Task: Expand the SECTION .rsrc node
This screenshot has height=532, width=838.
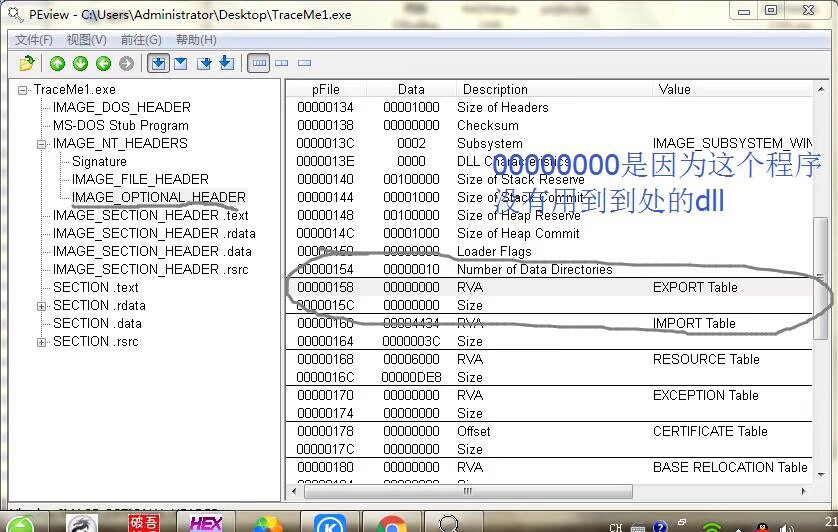Action: 41,342
